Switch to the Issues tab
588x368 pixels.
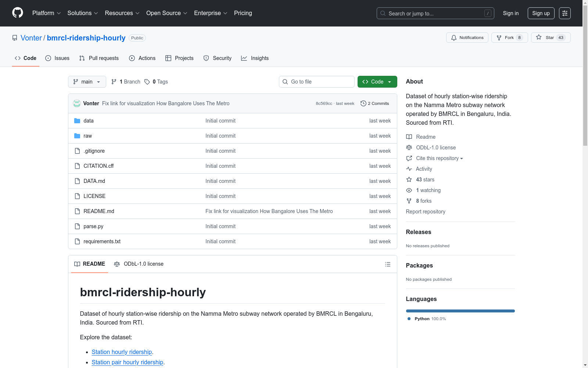(57, 58)
